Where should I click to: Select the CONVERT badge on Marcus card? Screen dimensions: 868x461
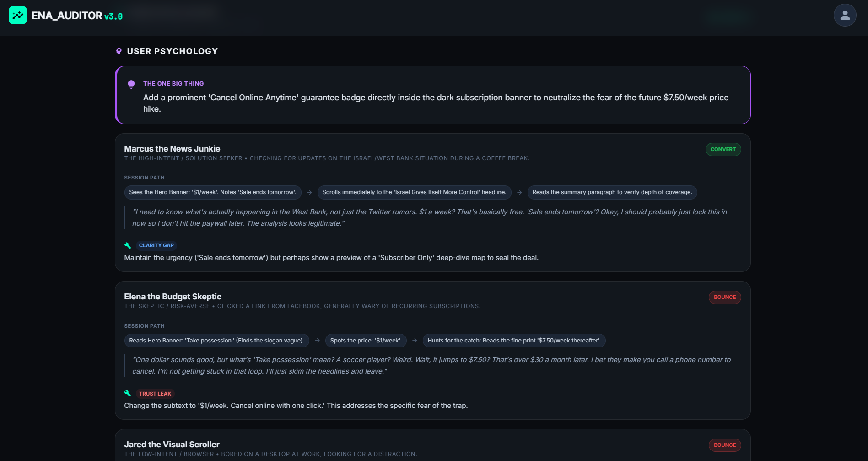tap(723, 149)
